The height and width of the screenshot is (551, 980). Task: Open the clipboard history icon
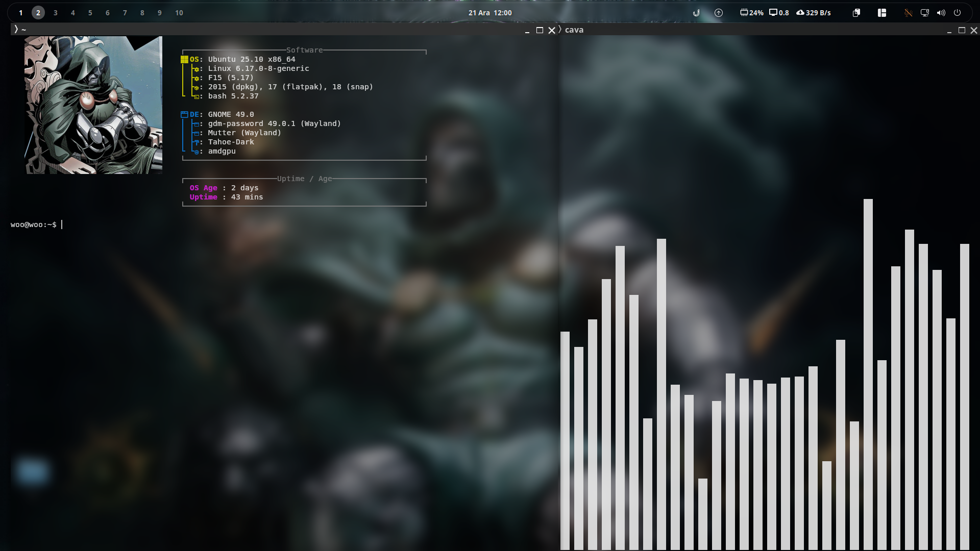pos(856,13)
